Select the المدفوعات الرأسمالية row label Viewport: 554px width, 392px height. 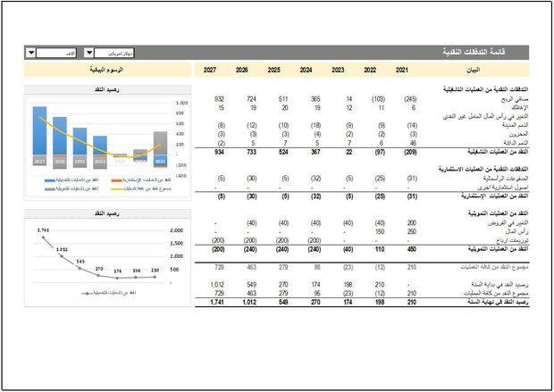[x=506, y=179]
